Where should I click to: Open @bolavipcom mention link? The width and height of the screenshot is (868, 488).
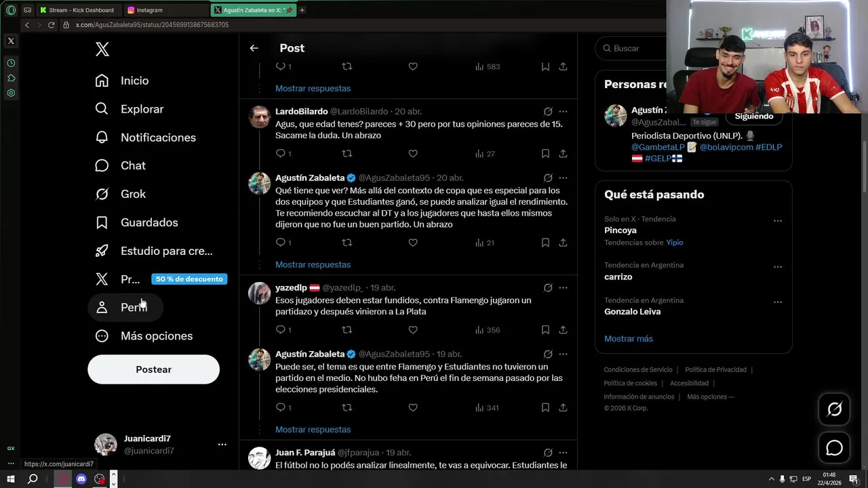[x=726, y=147]
